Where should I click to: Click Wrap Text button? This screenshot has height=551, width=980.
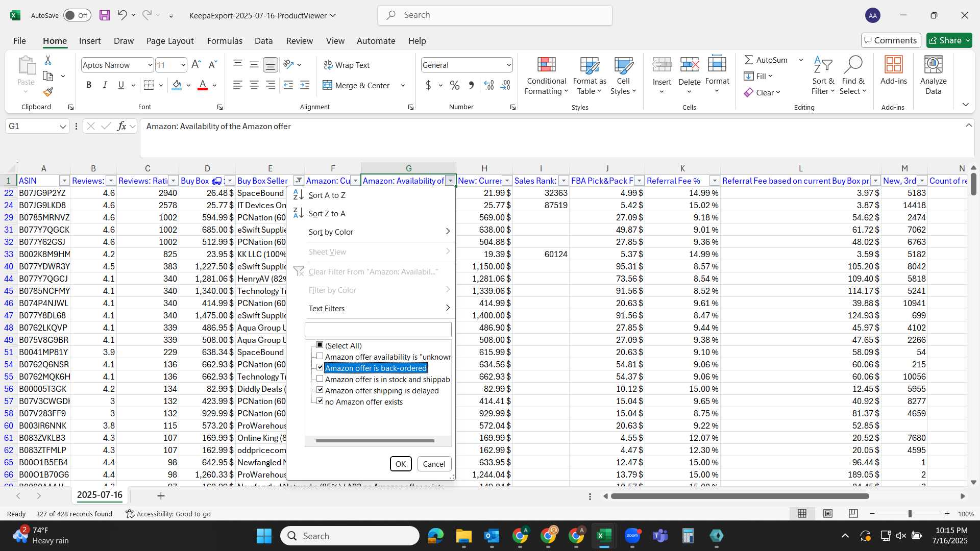(347, 65)
